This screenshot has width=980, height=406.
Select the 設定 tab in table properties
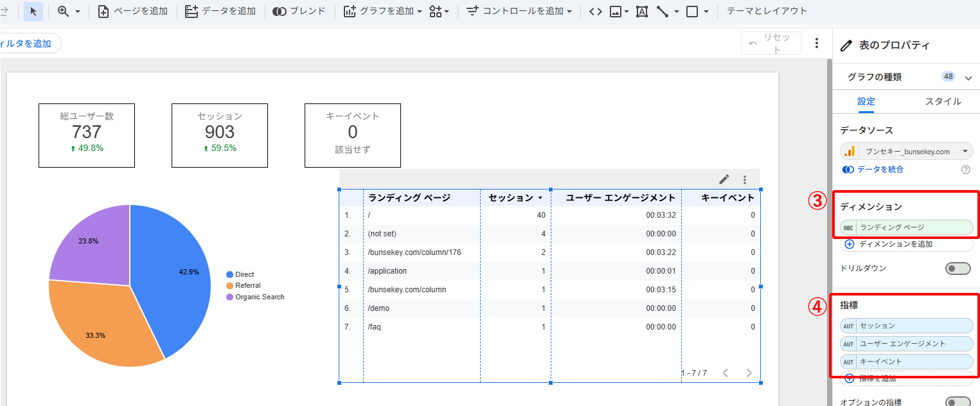(x=866, y=101)
